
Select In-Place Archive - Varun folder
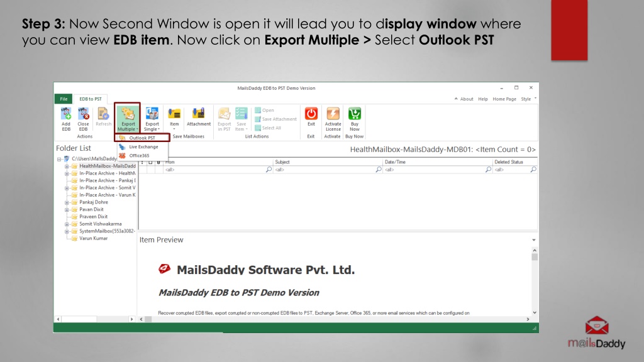click(107, 195)
